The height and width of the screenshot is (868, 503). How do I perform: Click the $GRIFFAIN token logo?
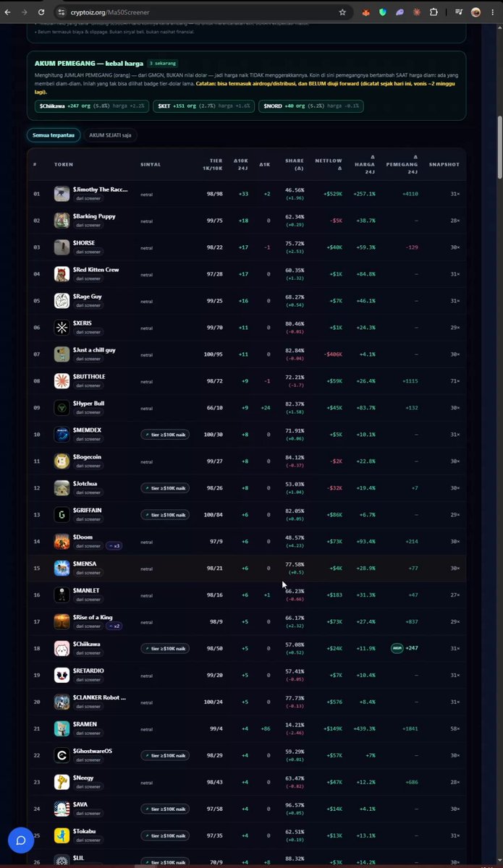pyautogui.click(x=62, y=515)
